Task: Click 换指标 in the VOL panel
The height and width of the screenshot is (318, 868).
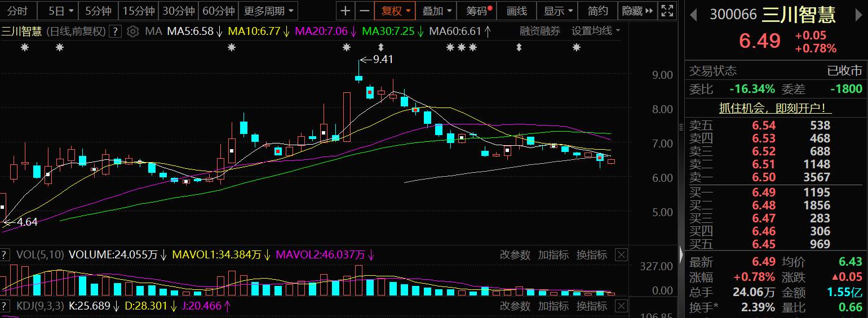Action: click(591, 255)
